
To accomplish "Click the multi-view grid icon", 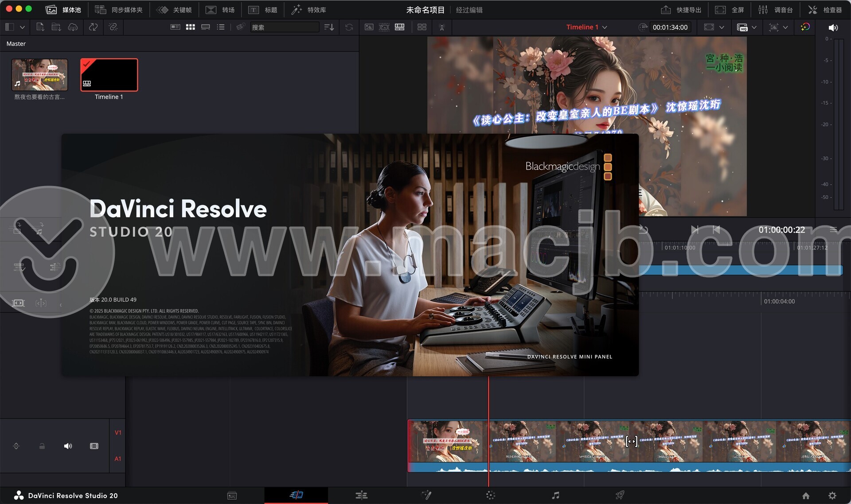I will coord(422,27).
